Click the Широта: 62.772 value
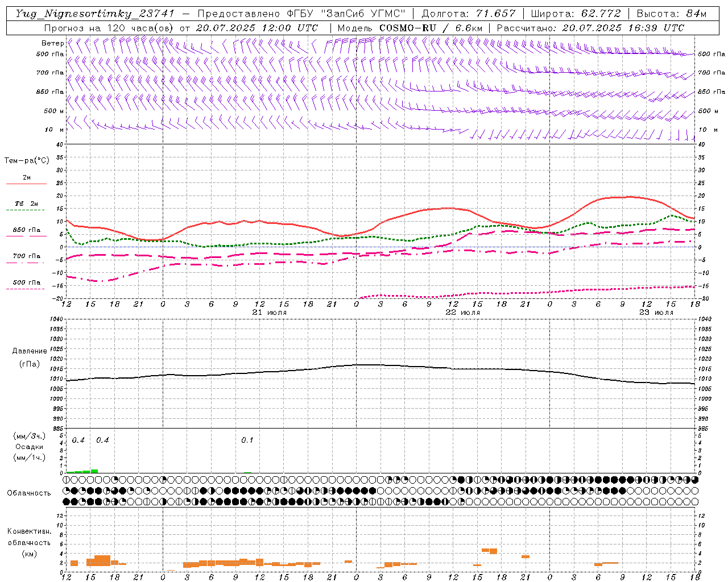Image resolution: width=728 pixels, height=582 pixels. click(576, 14)
